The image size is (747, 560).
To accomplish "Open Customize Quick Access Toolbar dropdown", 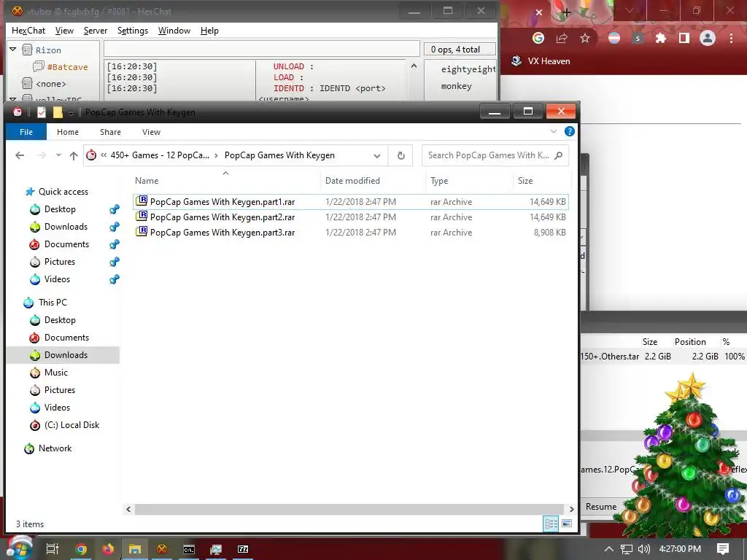I will coord(71,113).
